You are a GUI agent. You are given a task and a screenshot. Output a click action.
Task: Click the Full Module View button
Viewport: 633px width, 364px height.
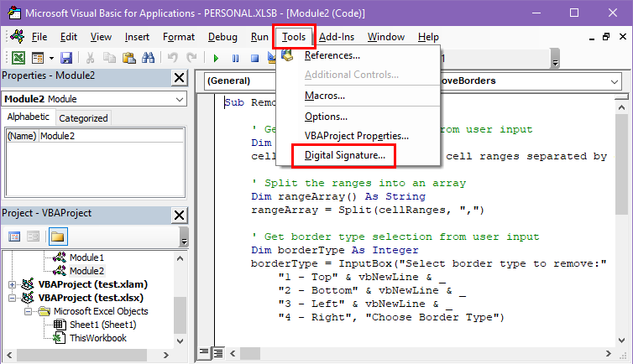218,354
